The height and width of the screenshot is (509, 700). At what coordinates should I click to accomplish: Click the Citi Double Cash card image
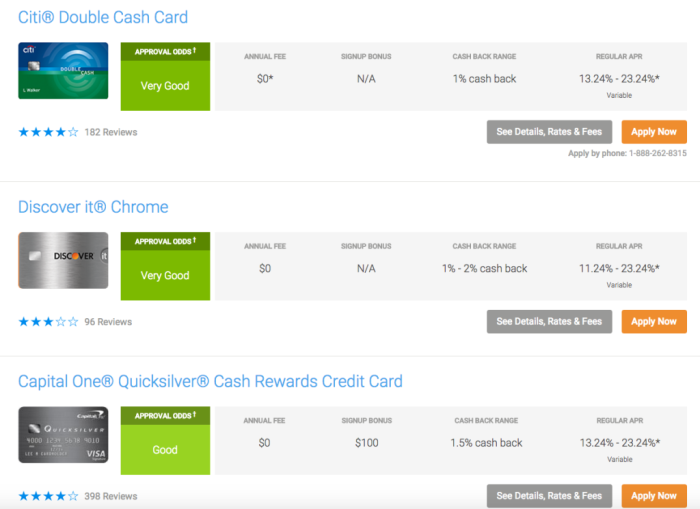click(x=63, y=71)
